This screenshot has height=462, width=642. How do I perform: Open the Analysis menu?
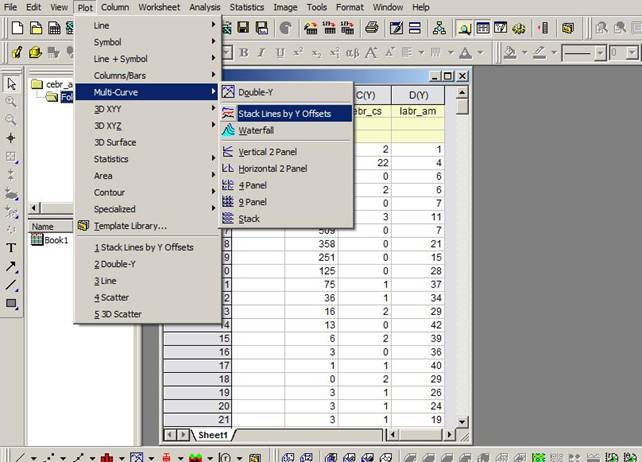pos(205,7)
